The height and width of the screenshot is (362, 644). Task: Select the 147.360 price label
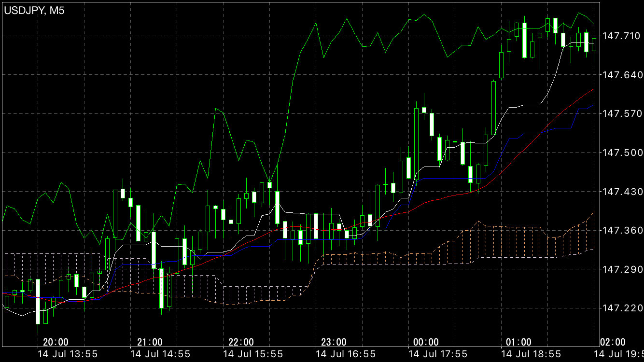tap(622, 230)
